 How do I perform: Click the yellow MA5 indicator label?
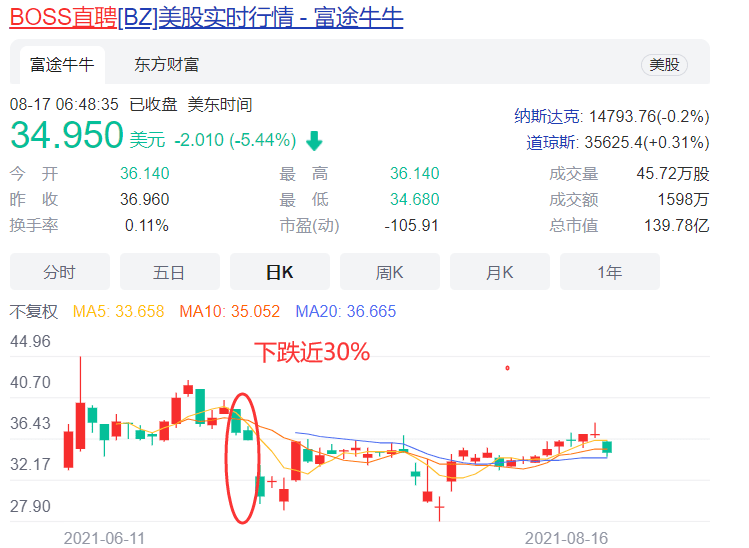pos(118,311)
